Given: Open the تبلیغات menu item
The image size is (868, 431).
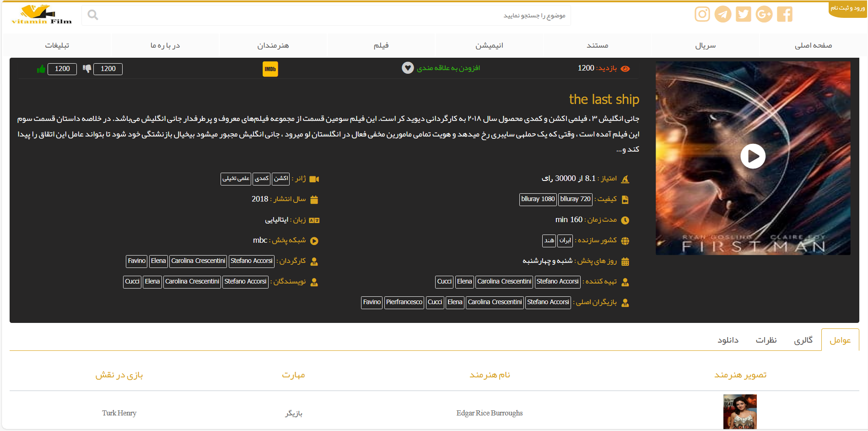Looking at the screenshot, I should (57, 45).
